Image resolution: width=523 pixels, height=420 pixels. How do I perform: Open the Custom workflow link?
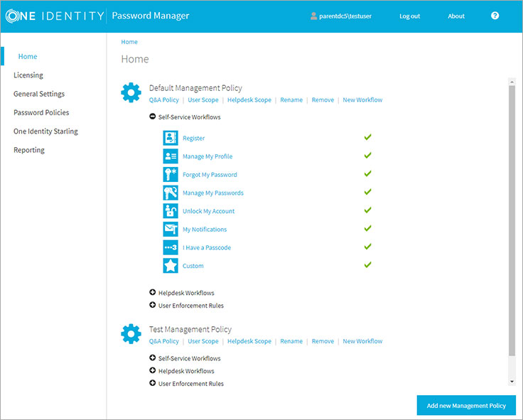(193, 266)
